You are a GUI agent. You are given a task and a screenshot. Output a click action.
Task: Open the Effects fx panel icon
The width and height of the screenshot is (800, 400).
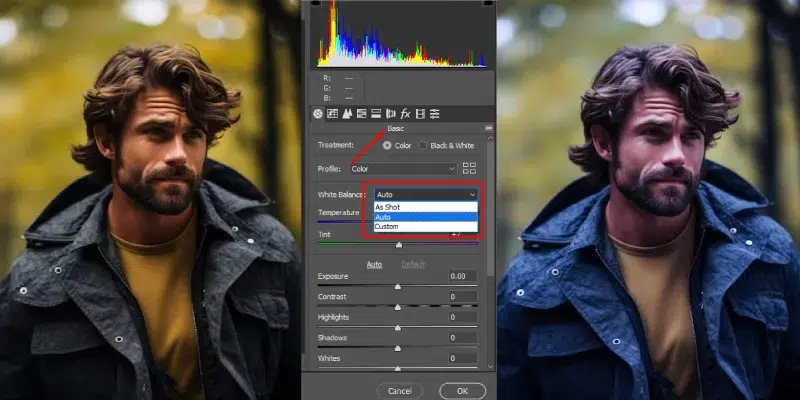pos(406,114)
